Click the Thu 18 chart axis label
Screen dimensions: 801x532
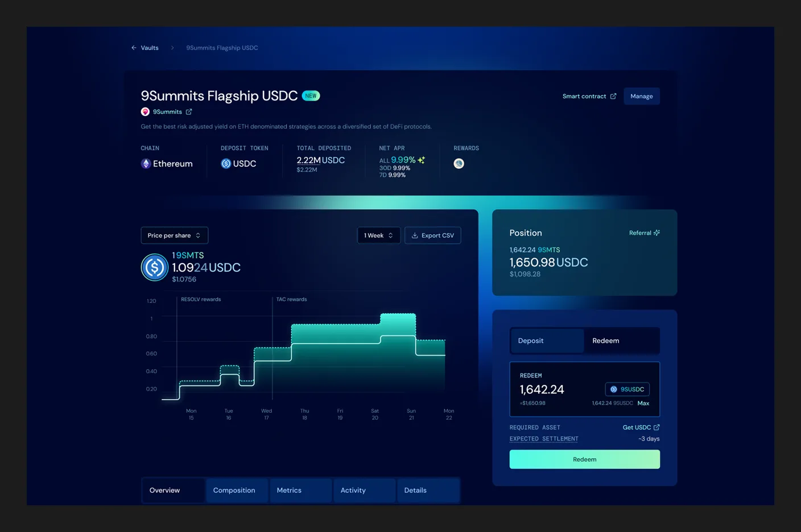[x=304, y=414]
